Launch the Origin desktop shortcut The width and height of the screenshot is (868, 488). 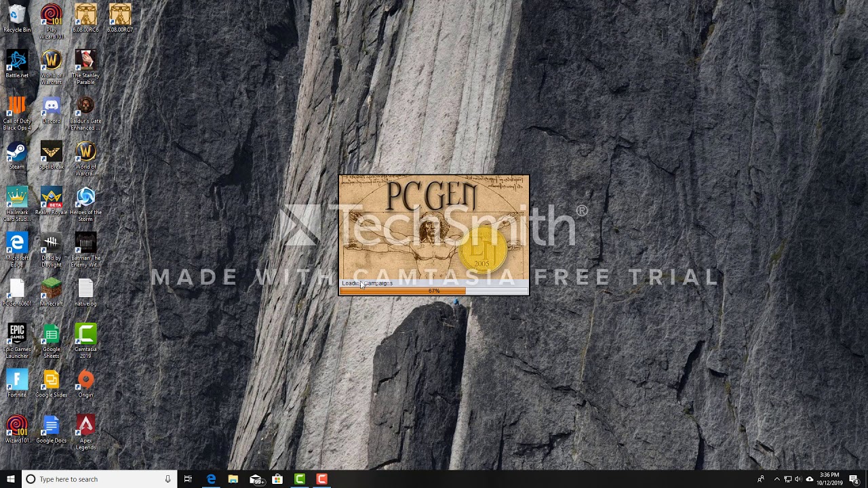[x=85, y=384]
